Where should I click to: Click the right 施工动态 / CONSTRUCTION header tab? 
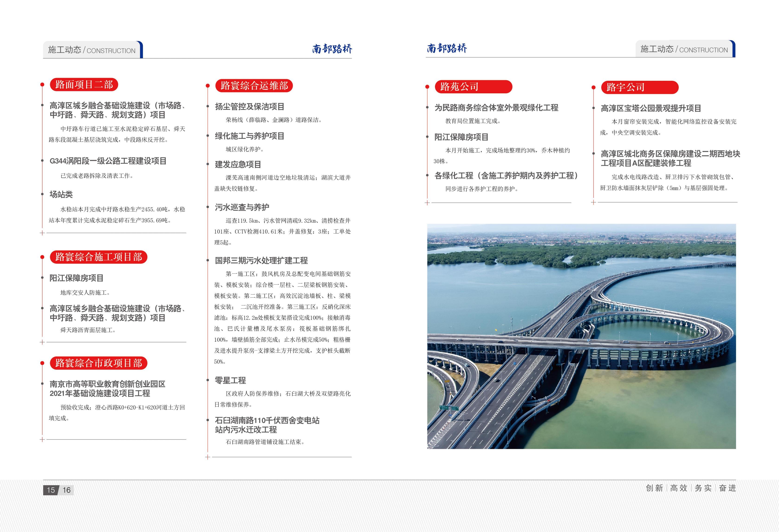(x=685, y=49)
